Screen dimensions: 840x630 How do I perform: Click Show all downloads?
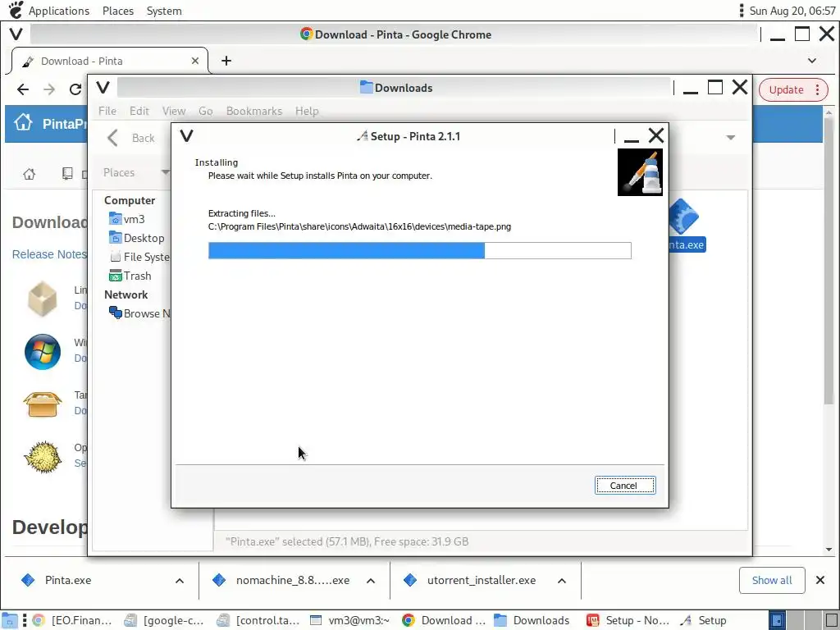[772, 580]
